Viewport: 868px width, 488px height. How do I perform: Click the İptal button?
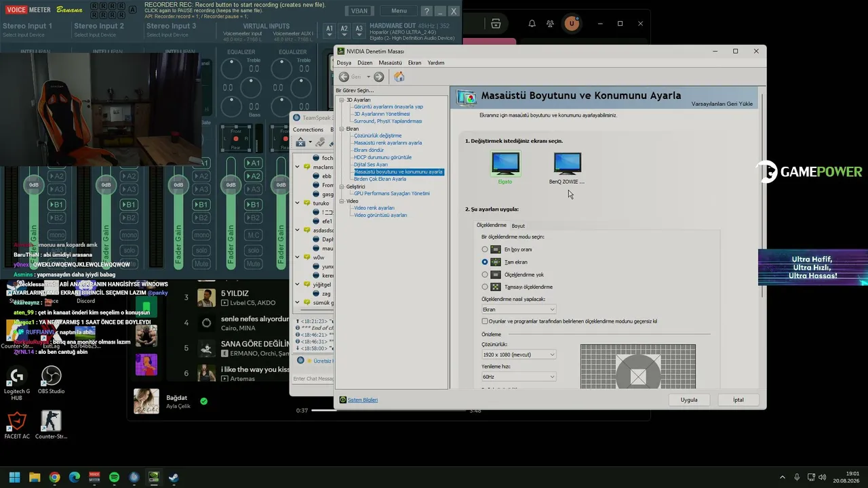point(738,400)
